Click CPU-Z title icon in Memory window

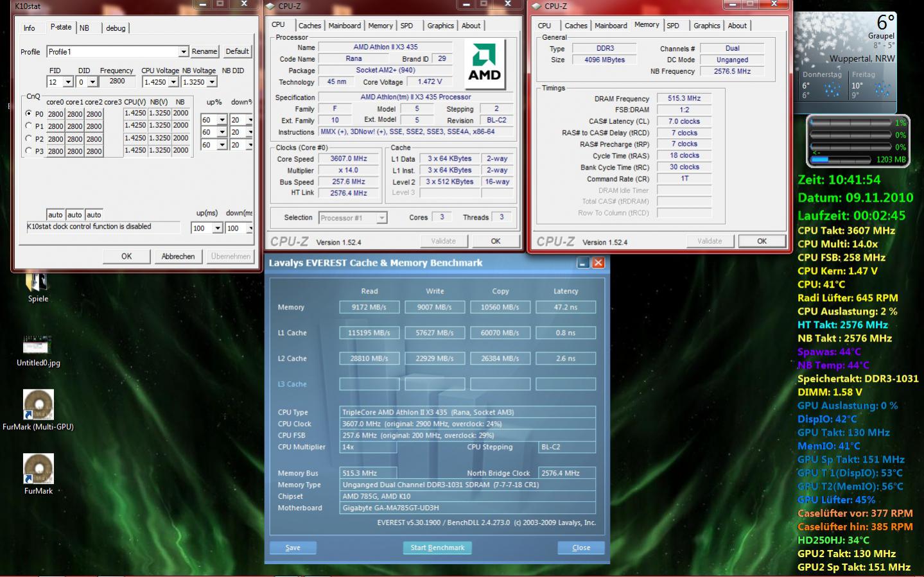pos(536,6)
